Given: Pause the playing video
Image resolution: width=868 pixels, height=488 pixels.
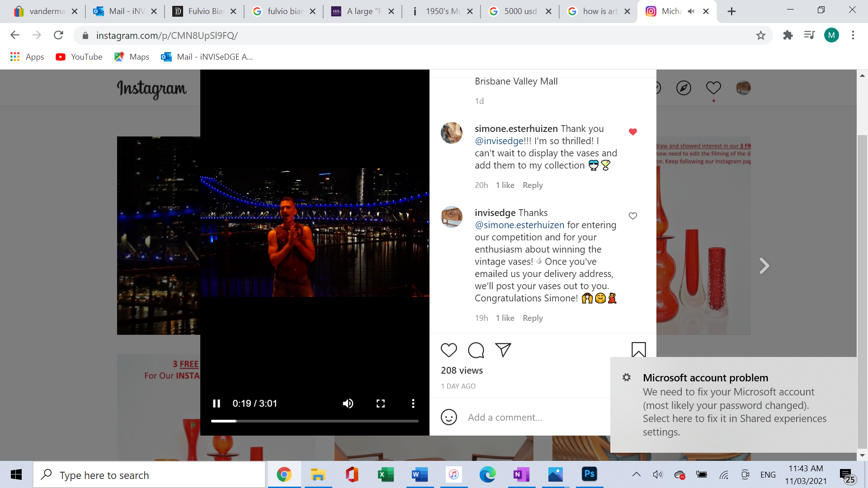Looking at the screenshot, I should pos(217,404).
